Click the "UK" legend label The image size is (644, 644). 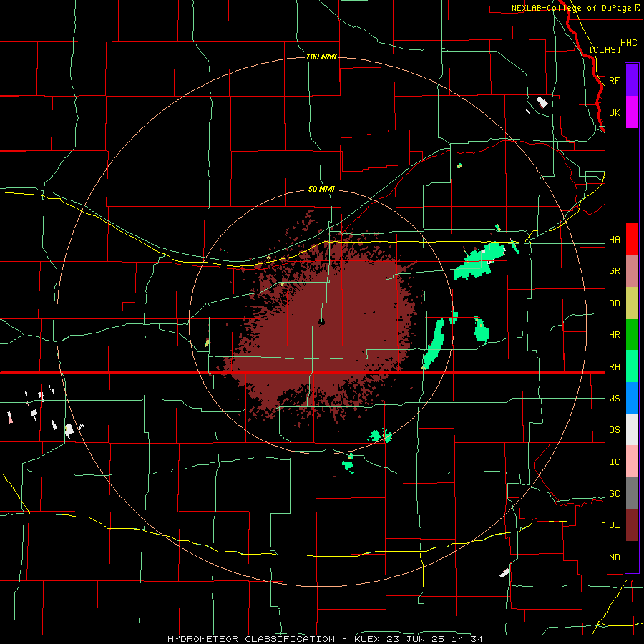[614, 112]
